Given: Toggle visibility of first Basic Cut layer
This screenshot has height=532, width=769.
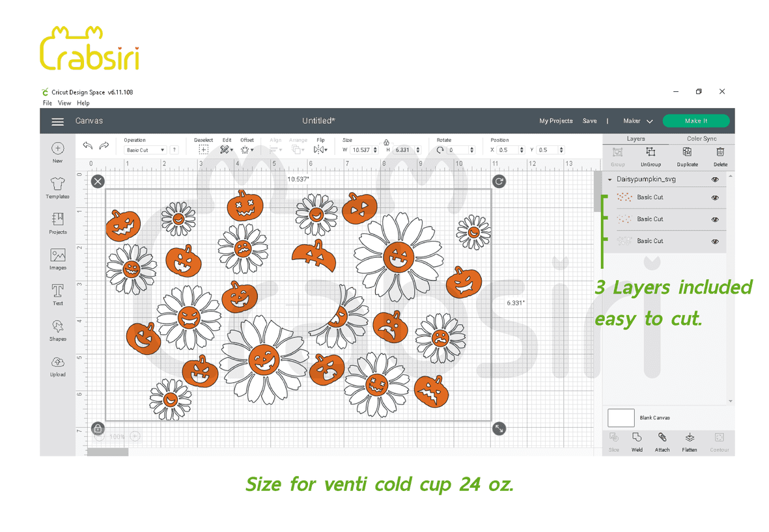Looking at the screenshot, I should [x=715, y=197].
